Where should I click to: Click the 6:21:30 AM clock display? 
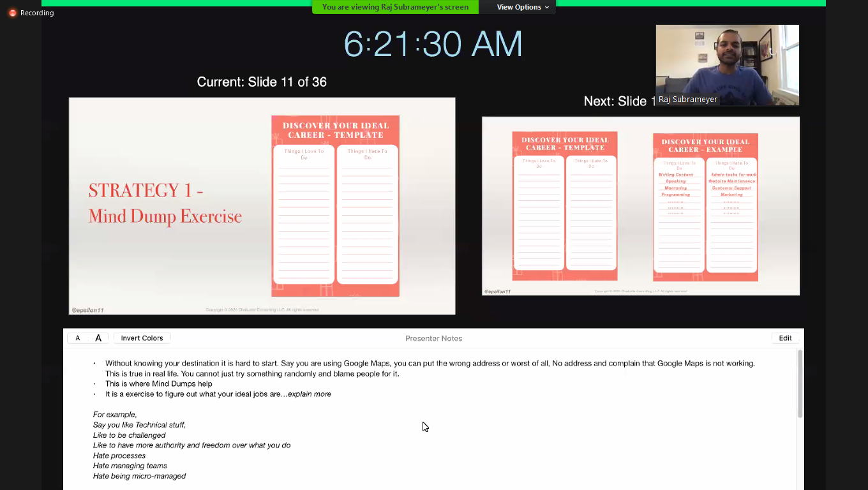(433, 45)
